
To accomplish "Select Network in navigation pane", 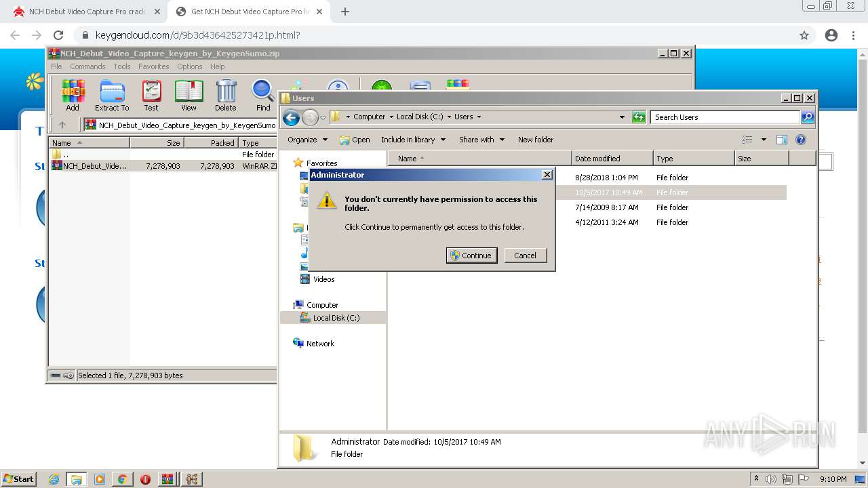I will coord(320,344).
